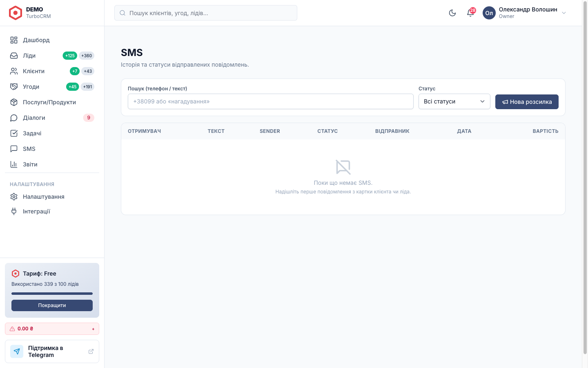Click the СТАТУС column header
This screenshot has width=588, height=368.
pyautogui.click(x=327, y=131)
